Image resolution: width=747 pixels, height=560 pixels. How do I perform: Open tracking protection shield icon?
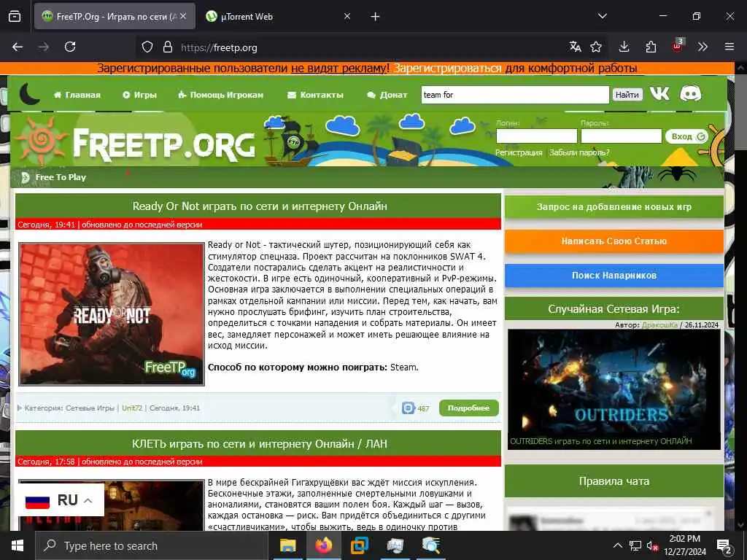tap(147, 47)
